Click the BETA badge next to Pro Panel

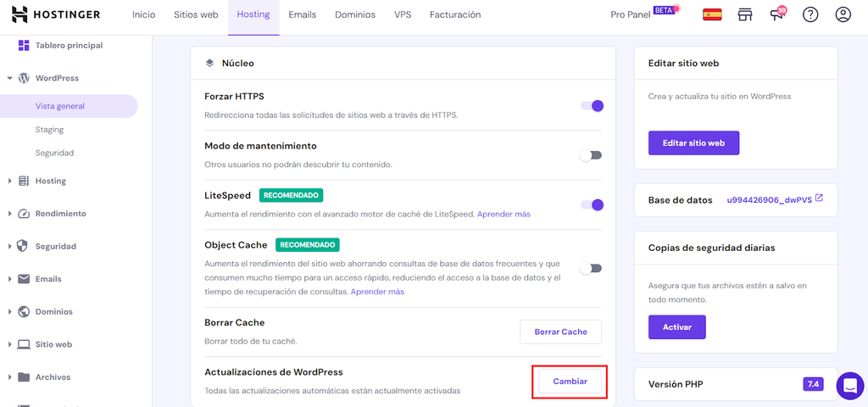665,10
